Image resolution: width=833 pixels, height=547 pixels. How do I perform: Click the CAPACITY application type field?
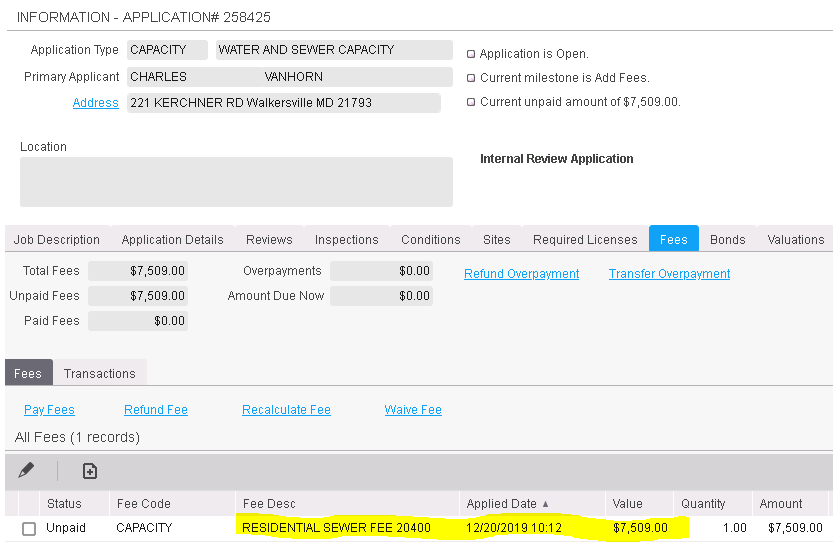click(x=167, y=50)
